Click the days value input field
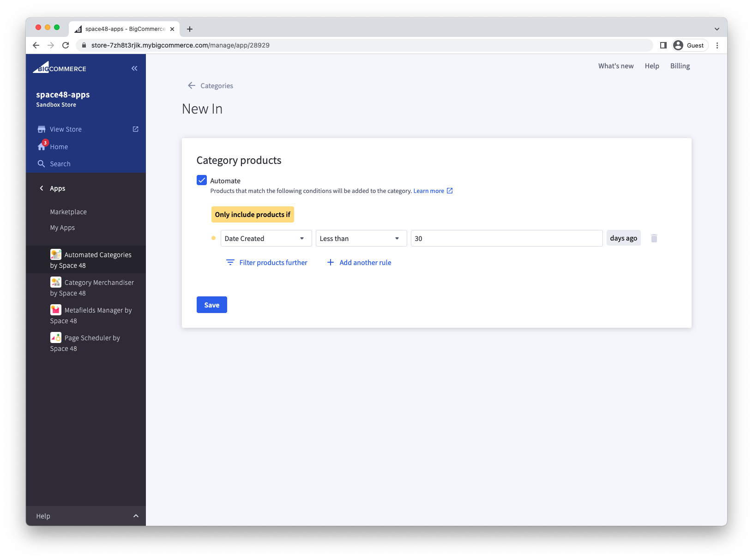The width and height of the screenshot is (753, 560). [x=507, y=238]
